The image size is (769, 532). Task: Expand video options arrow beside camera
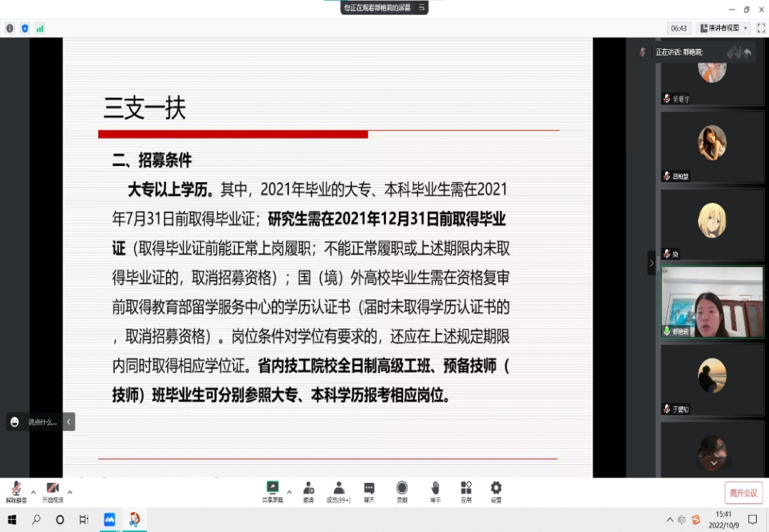coord(70,491)
